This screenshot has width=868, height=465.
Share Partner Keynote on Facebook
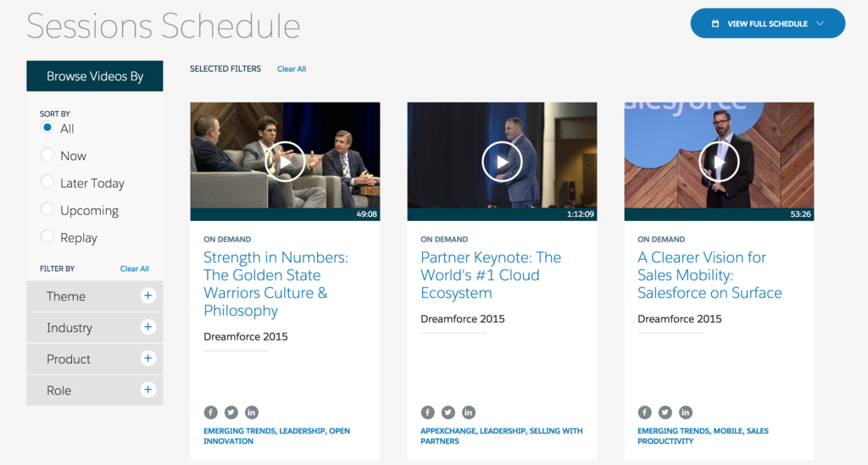[427, 412]
